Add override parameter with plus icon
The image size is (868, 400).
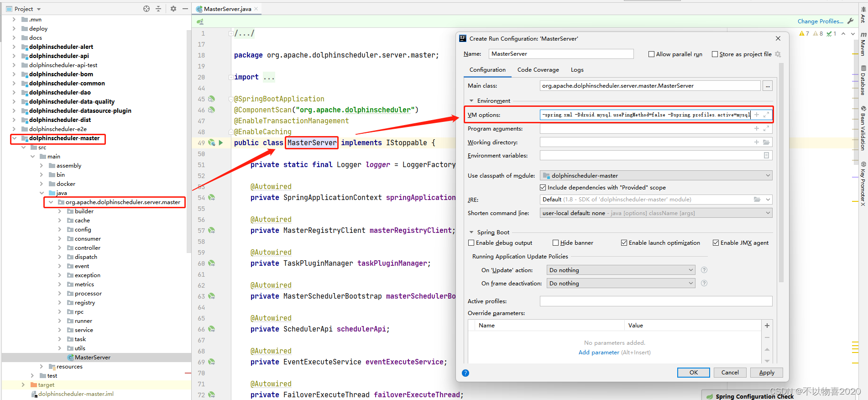pyautogui.click(x=767, y=326)
